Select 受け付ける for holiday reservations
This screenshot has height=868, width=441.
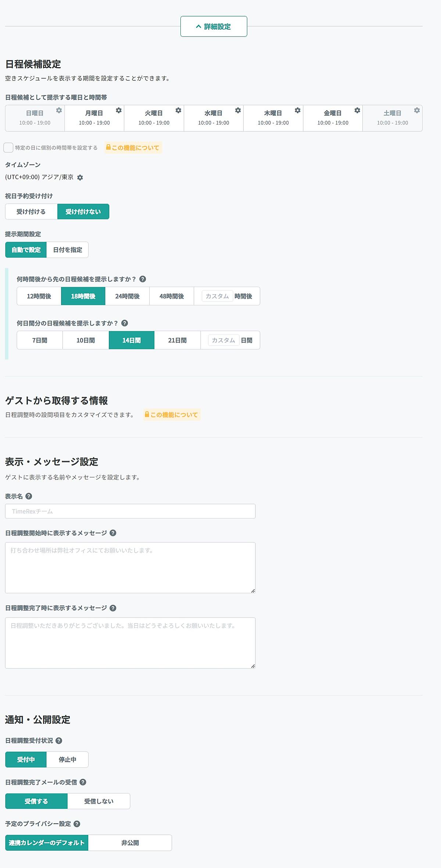[x=31, y=212]
